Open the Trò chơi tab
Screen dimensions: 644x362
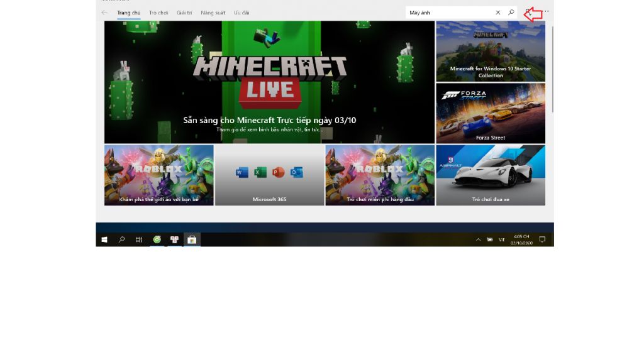(158, 13)
